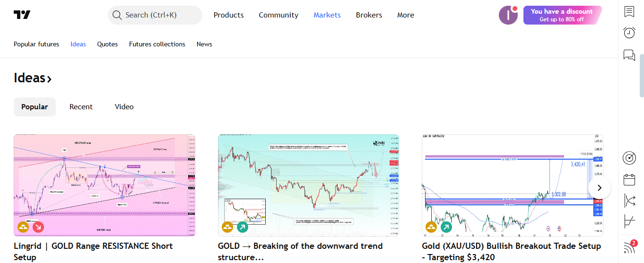The width and height of the screenshot is (644, 263).
Task: Click the crossed-lines icon above the notifications icon
Action: click(629, 221)
